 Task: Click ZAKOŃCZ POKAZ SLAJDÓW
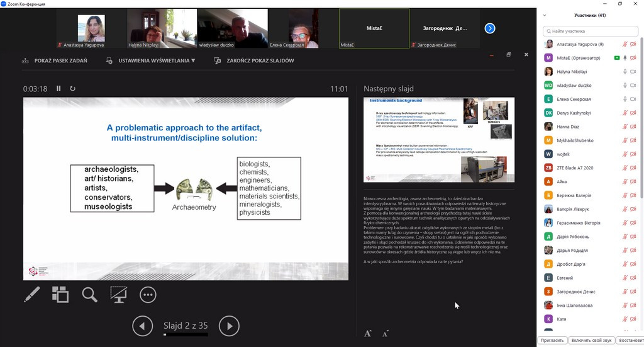click(x=254, y=60)
